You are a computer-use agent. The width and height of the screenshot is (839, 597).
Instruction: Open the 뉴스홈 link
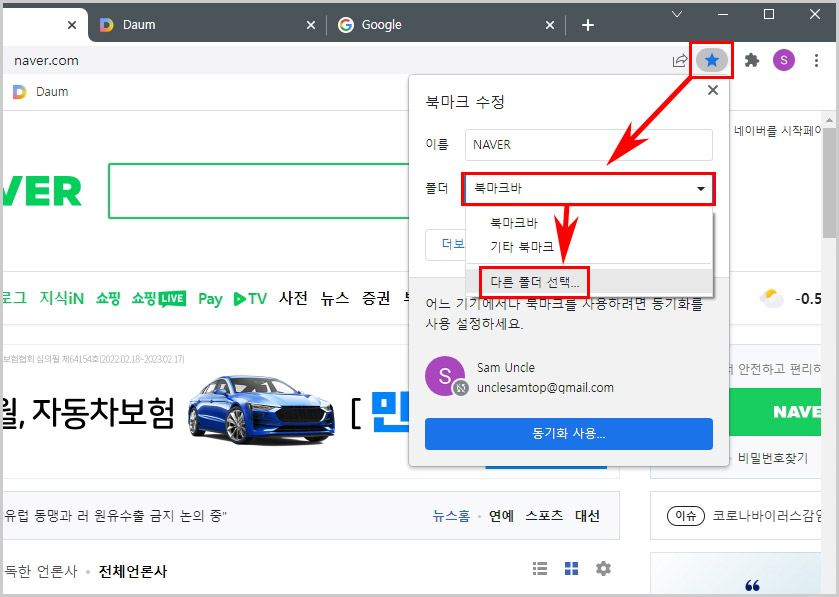451,516
